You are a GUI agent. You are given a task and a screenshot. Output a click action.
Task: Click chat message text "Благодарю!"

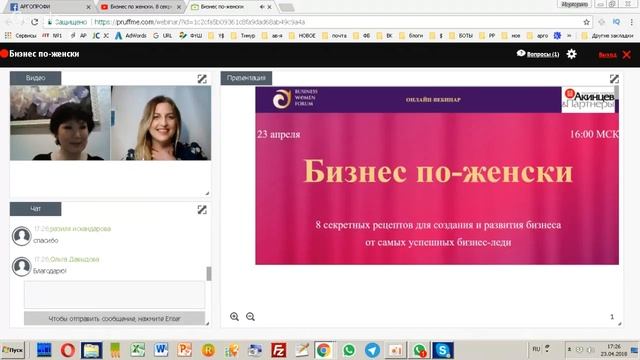pos(50,271)
